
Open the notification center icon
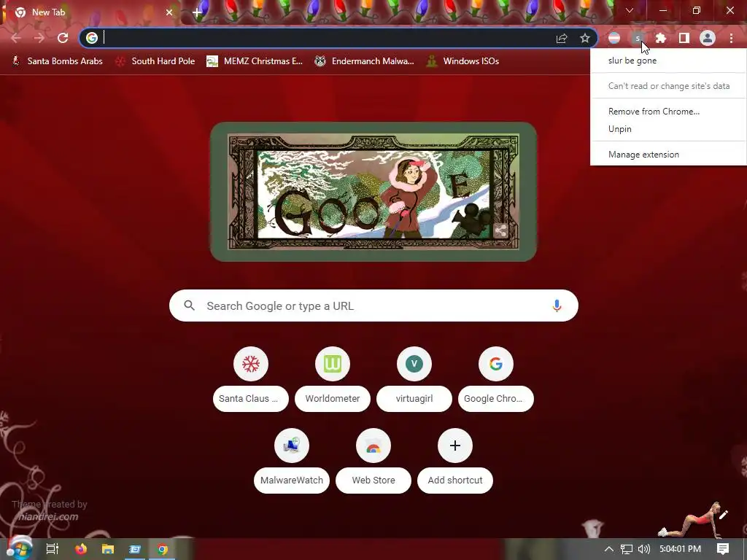(723, 549)
